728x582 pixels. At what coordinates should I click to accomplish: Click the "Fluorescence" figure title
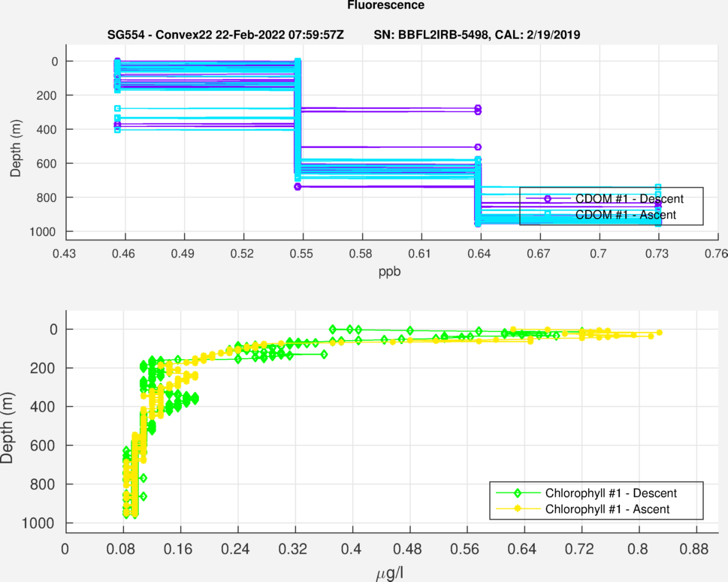coord(385,6)
